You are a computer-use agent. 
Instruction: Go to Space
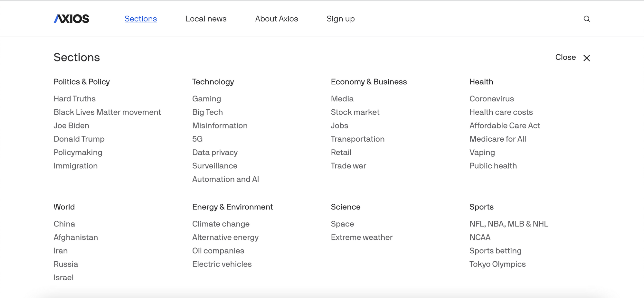[343, 224]
